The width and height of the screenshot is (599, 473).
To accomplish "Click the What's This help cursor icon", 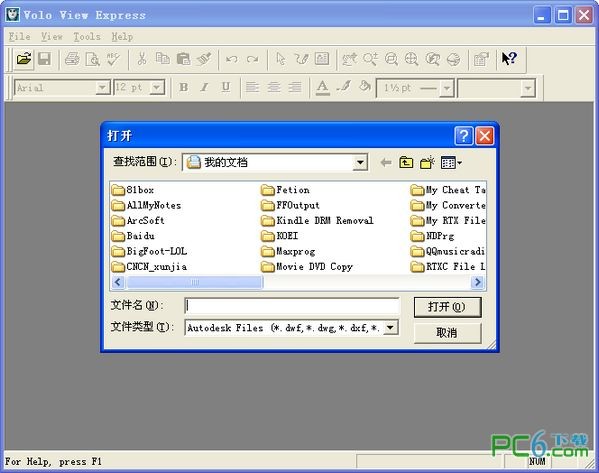I will pos(509,59).
